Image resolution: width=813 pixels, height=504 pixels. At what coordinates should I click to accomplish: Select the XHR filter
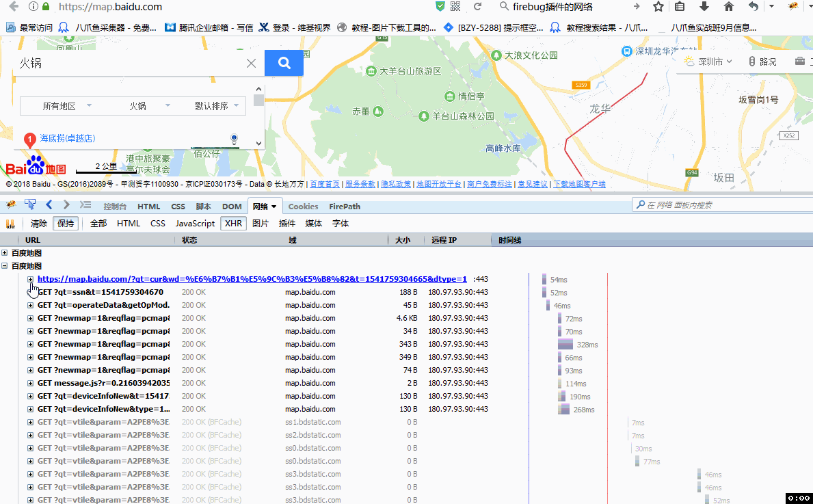233,224
